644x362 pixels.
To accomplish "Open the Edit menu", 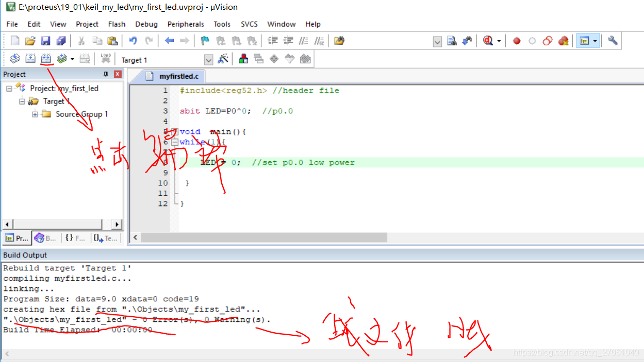I will (x=34, y=24).
